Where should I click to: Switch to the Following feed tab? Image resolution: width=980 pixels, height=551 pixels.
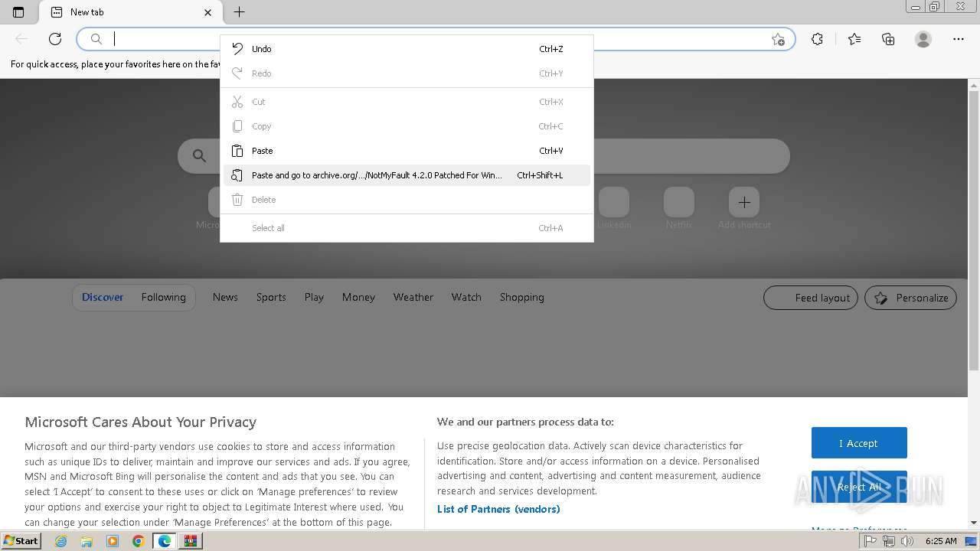163,297
